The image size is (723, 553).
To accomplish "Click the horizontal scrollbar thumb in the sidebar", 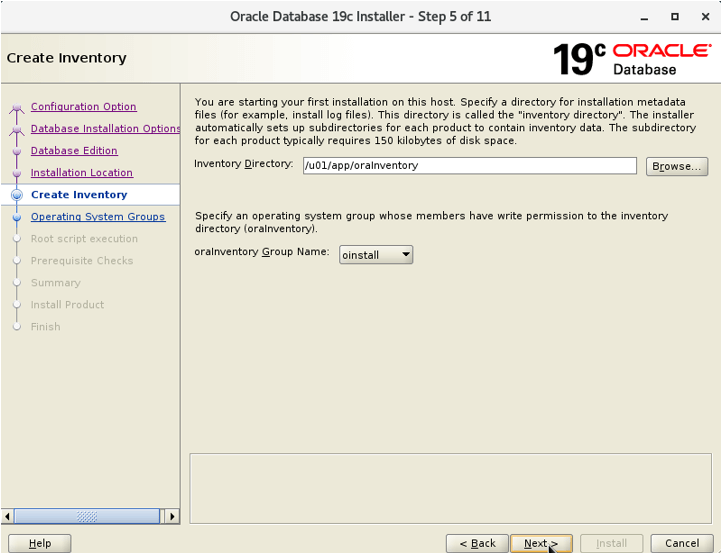I will pyautogui.click(x=88, y=517).
